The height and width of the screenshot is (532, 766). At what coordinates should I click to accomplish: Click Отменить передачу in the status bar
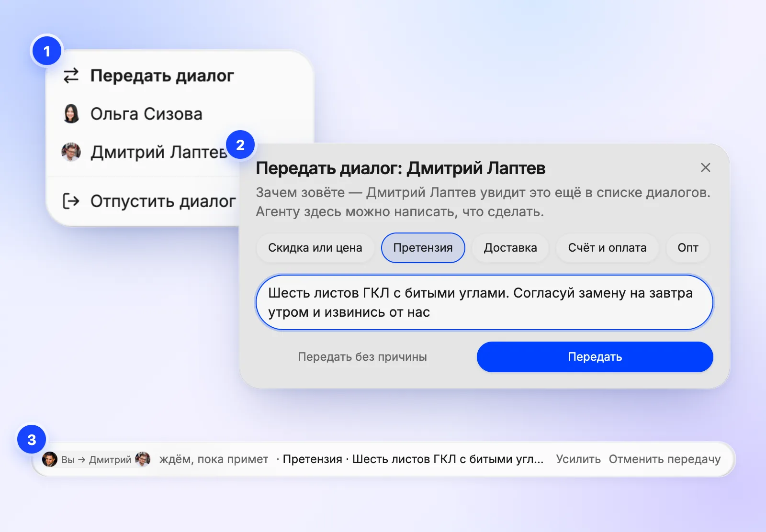(x=665, y=459)
